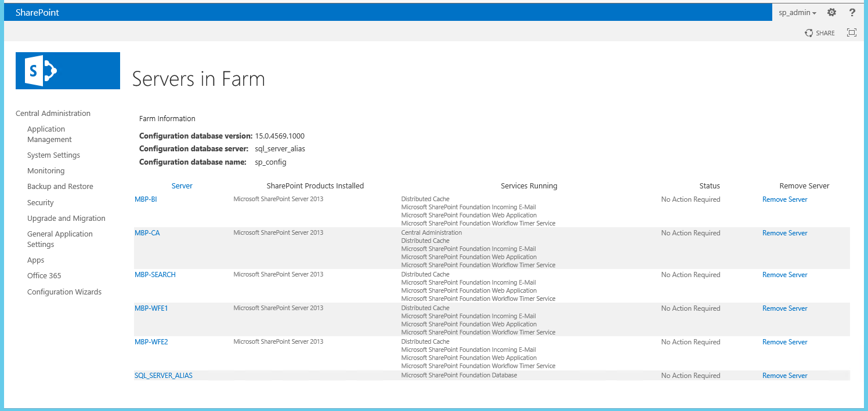This screenshot has width=868, height=411.
Task: Click Distributed Cache in MBP-WFE1 row
Action: 425,308
